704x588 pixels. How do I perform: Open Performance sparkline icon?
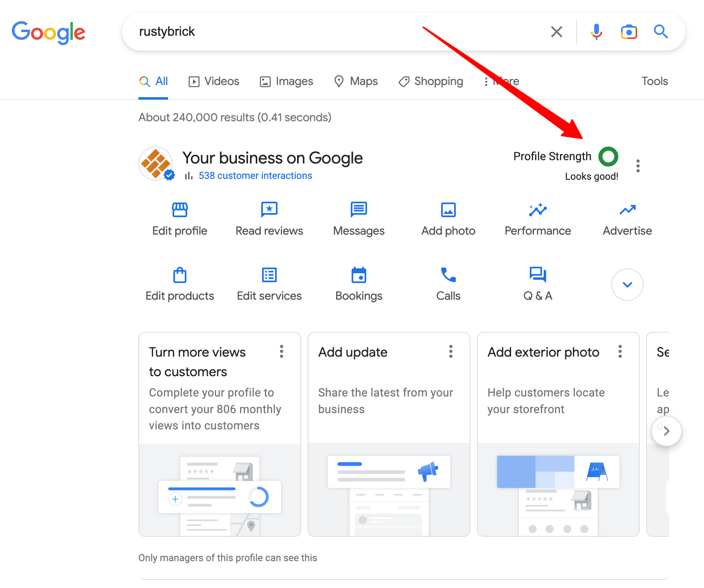538,210
